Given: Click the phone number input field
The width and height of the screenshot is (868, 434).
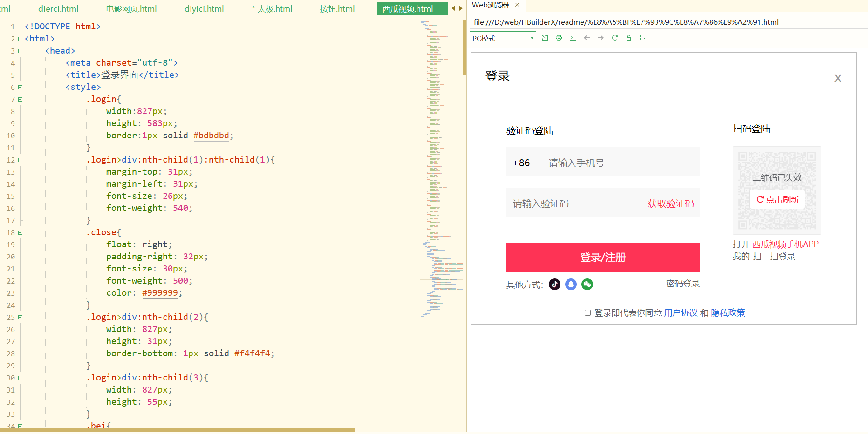Looking at the screenshot, I should tap(603, 162).
